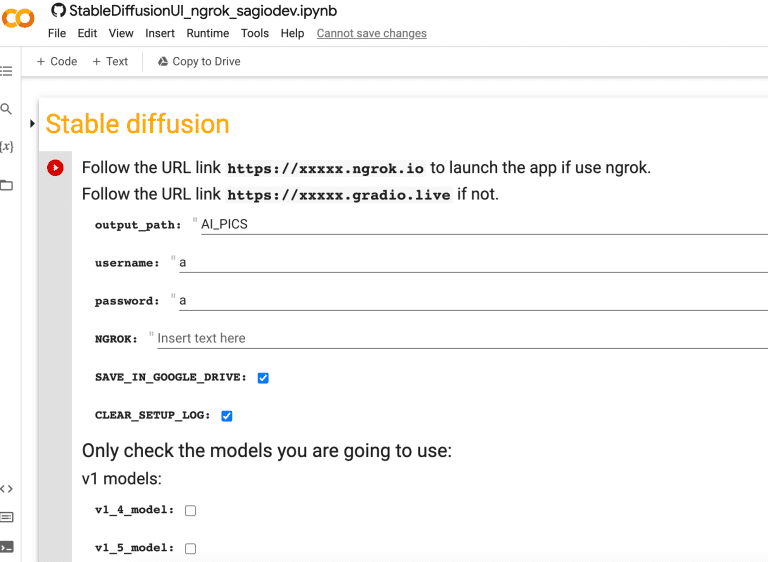
Task: Open the variables {x} panel icon
Action: pyautogui.click(x=6, y=146)
